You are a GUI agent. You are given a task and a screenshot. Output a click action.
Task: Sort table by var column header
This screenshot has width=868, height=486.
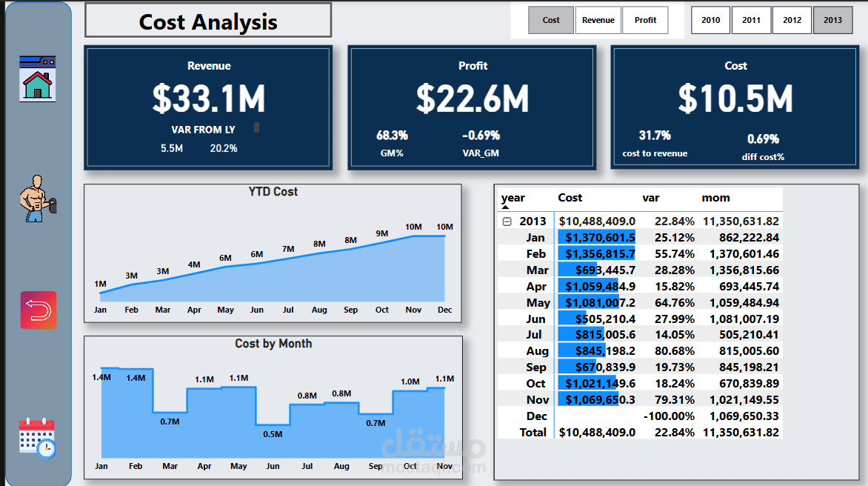tap(650, 198)
